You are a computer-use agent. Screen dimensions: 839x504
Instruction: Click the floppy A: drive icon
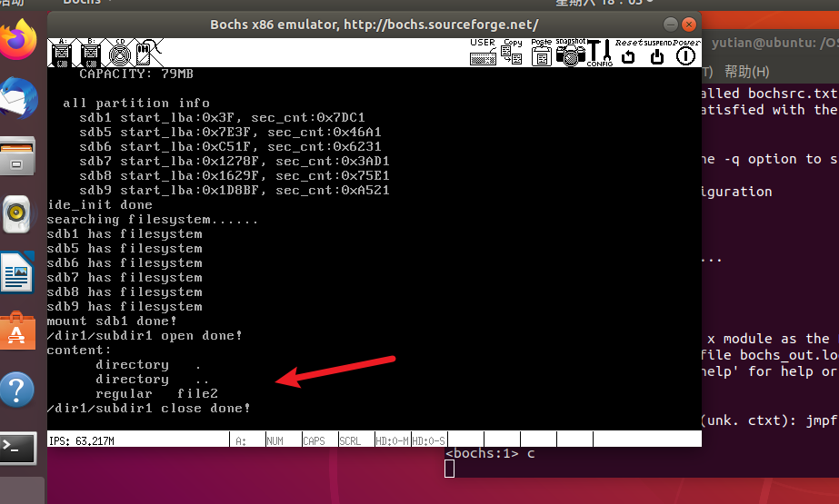coord(62,54)
